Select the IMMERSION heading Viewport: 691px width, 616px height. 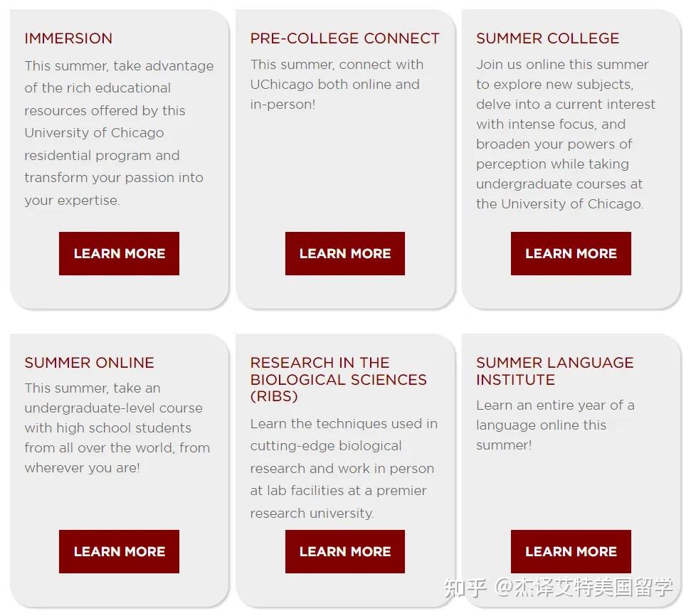(68, 38)
